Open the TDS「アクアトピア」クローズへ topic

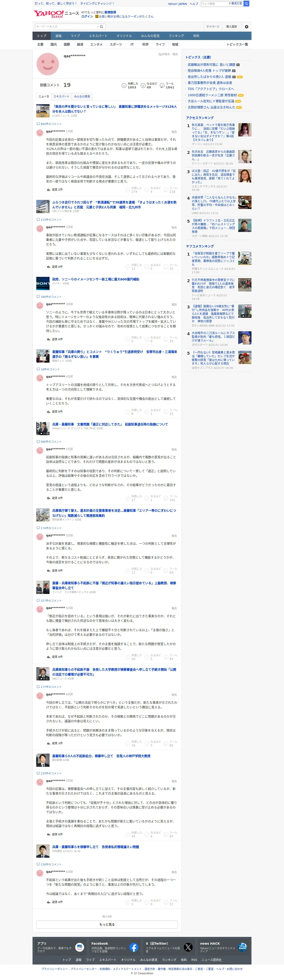coord(211,89)
